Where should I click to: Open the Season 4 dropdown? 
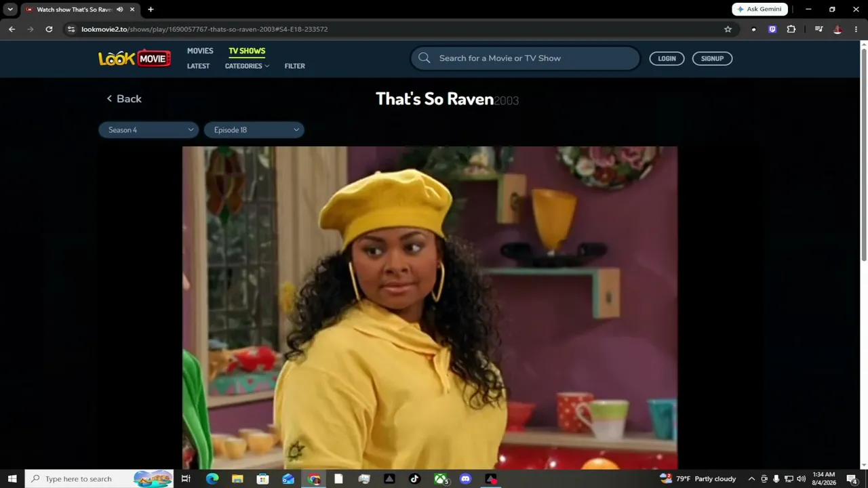[x=149, y=130]
